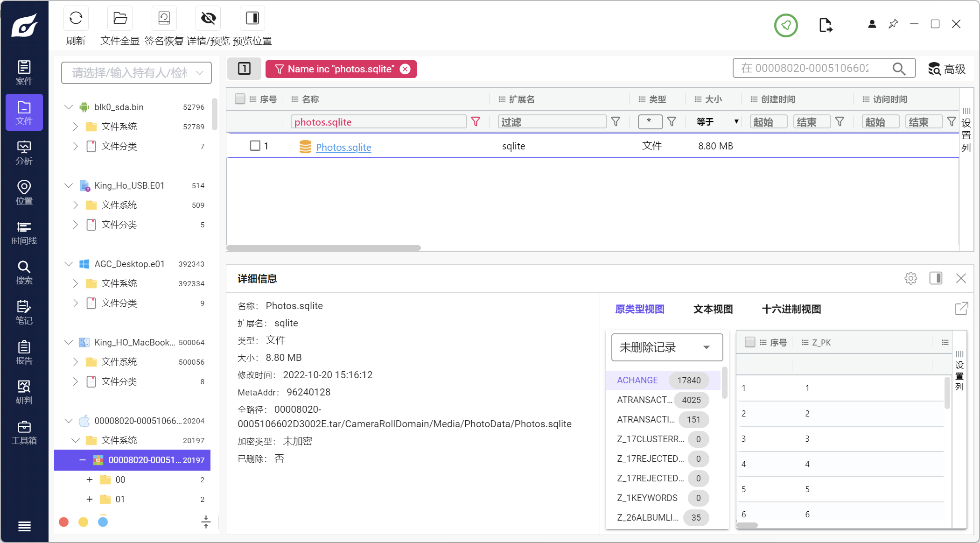Image resolution: width=980 pixels, height=543 pixels.
Task: Open the 报告 sidebar section
Action: pyautogui.click(x=24, y=353)
